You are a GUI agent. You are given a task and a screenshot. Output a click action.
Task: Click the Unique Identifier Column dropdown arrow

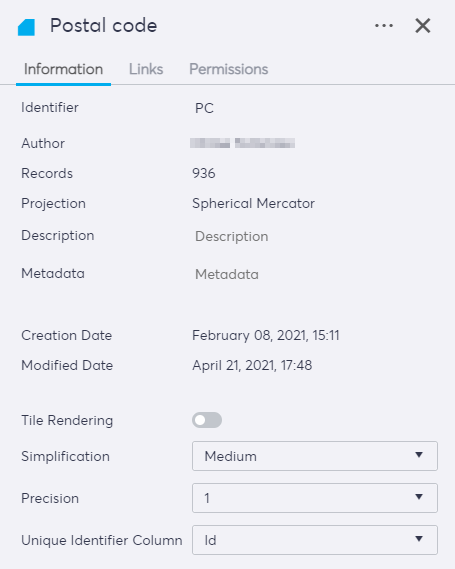pyautogui.click(x=419, y=539)
